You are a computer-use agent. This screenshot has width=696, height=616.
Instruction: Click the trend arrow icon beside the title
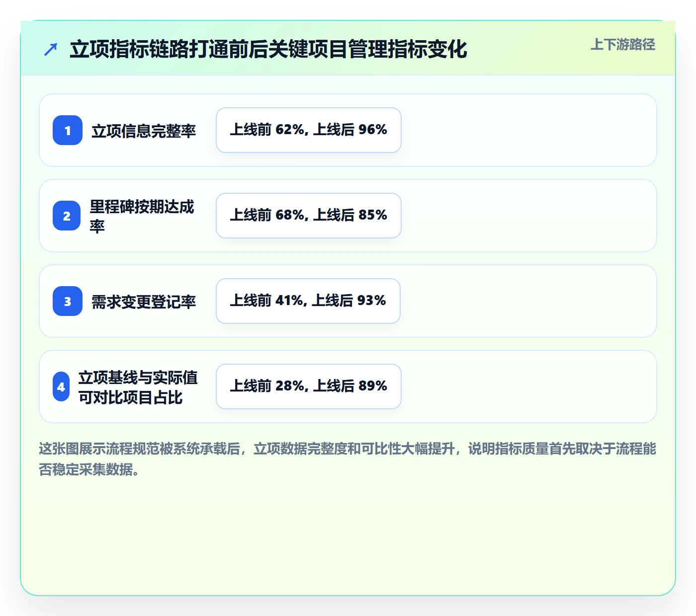pyautogui.click(x=51, y=49)
